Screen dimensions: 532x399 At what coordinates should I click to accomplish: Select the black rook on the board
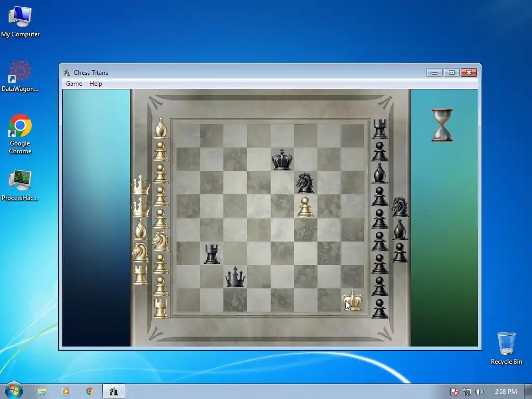[212, 254]
